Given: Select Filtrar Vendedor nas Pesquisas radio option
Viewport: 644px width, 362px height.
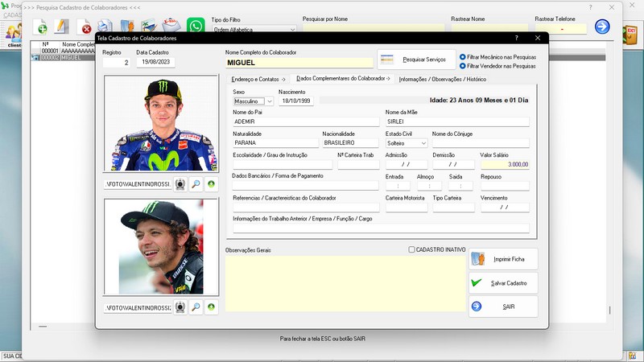Looking at the screenshot, I should tap(463, 66).
